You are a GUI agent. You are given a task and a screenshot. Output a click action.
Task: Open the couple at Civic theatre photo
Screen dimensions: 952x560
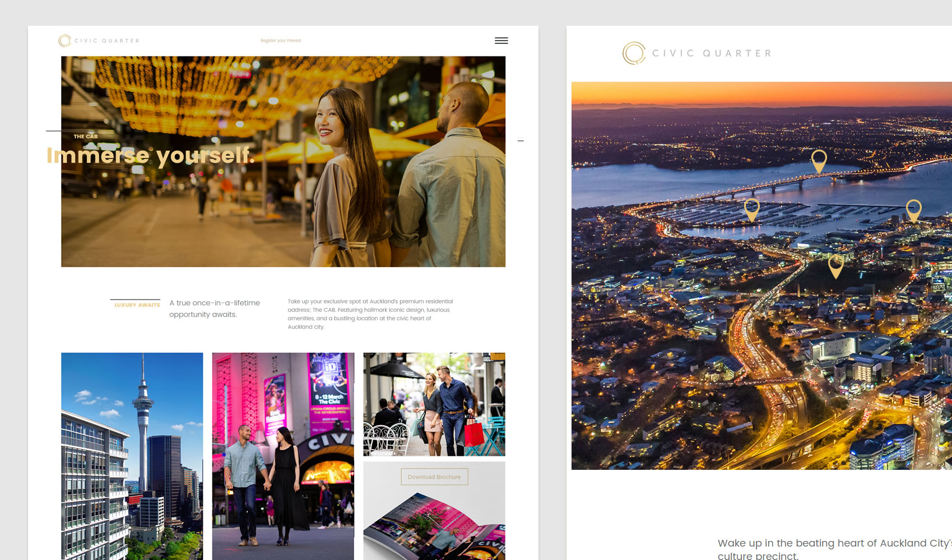click(x=283, y=456)
